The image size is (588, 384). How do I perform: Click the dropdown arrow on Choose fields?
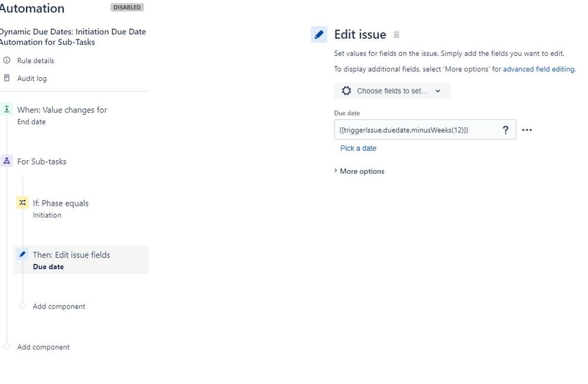click(x=438, y=91)
